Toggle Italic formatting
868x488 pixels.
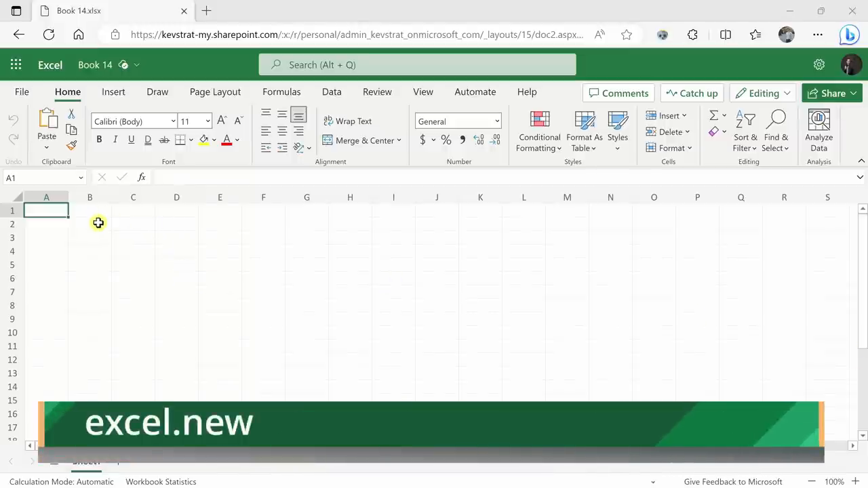115,140
